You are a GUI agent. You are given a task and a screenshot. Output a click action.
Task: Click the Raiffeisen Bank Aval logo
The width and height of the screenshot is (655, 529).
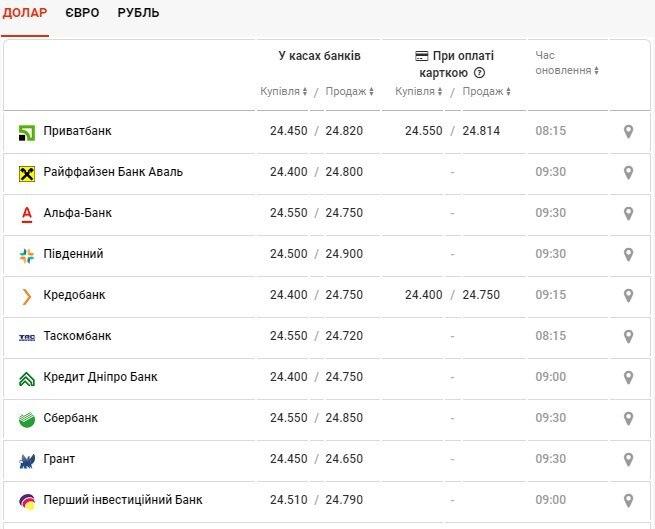click(27, 172)
